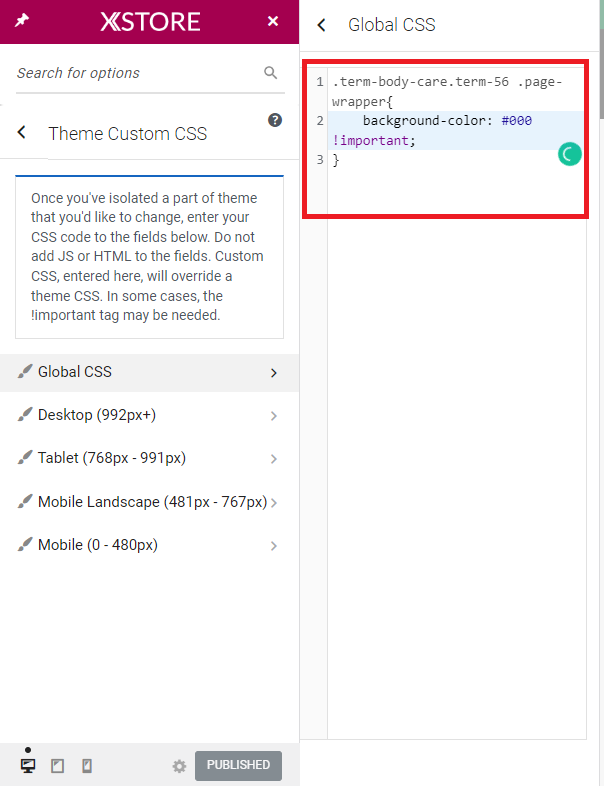Click the #000 color value in code
Viewport: 604px width, 786px height.
click(516, 121)
